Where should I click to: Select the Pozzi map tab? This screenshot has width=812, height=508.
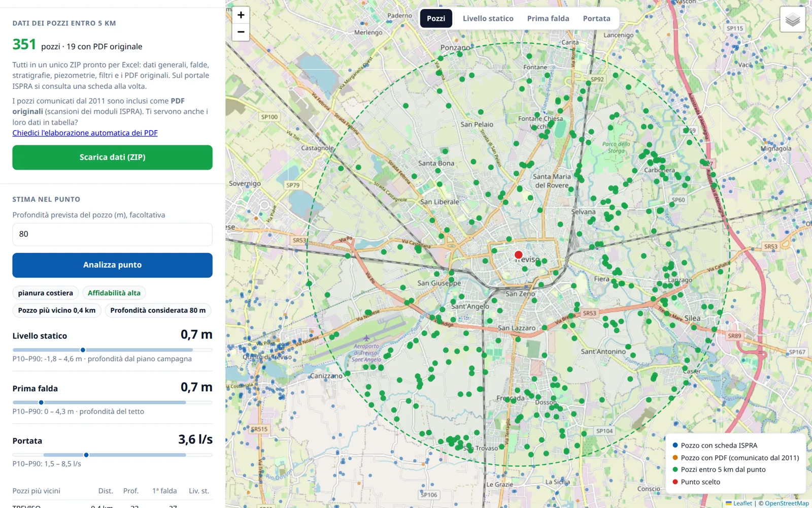pos(436,18)
